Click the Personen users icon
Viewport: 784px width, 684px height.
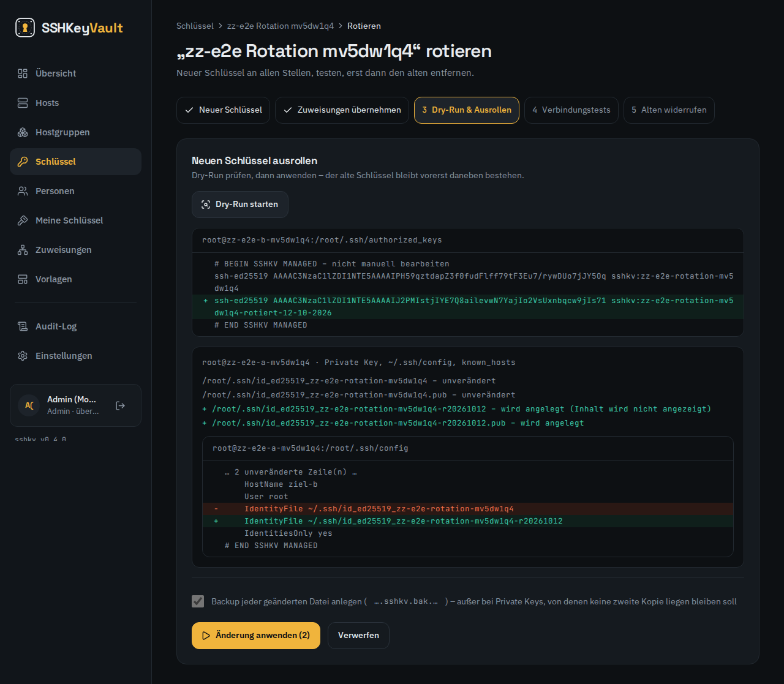point(23,191)
